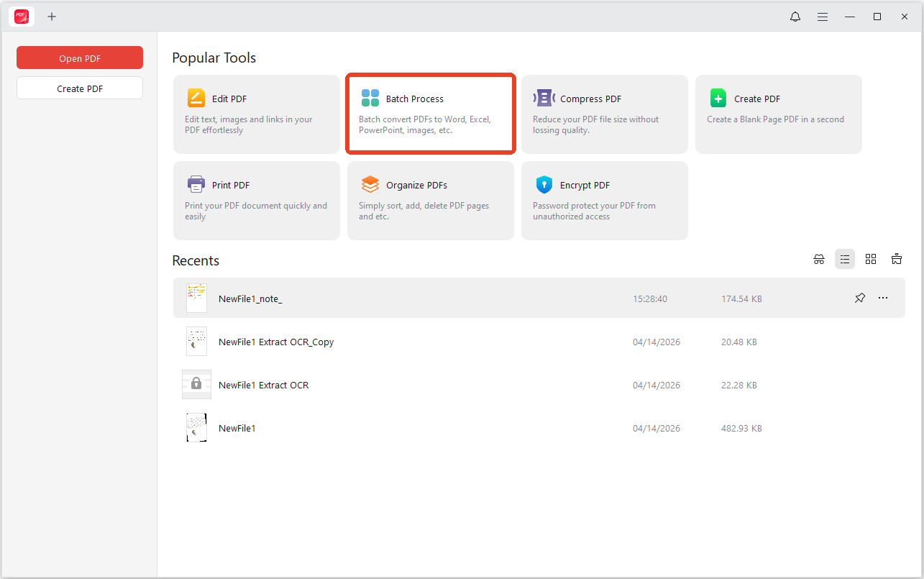This screenshot has width=924, height=579.
Task: Switch Recents to grid view
Action: [871, 258]
